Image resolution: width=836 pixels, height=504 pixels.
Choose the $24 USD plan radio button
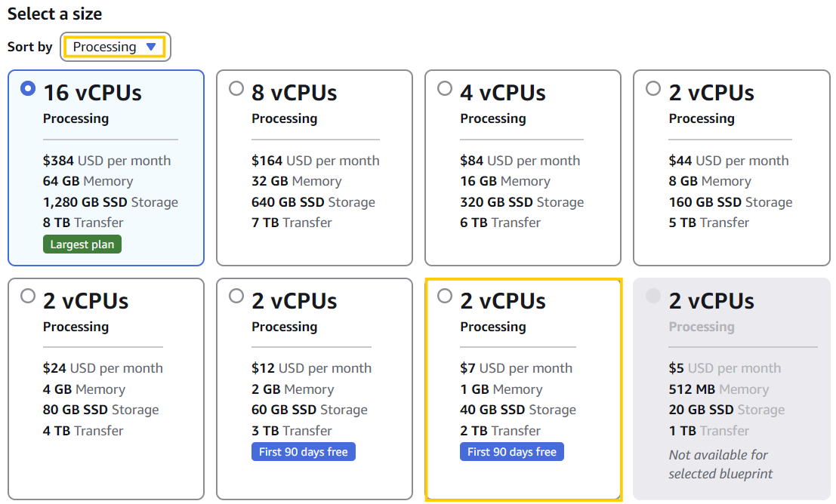click(28, 296)
